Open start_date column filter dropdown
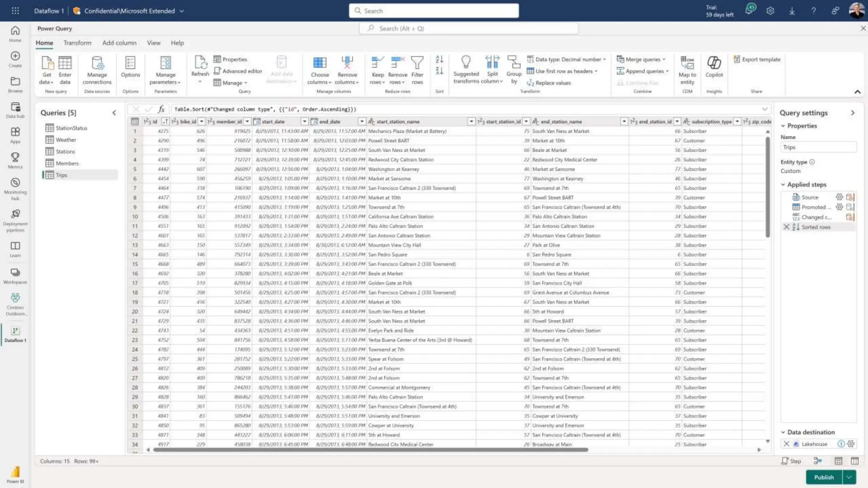Screen dimensions: 868x488 pyautogui.click(x=304, y=122)
